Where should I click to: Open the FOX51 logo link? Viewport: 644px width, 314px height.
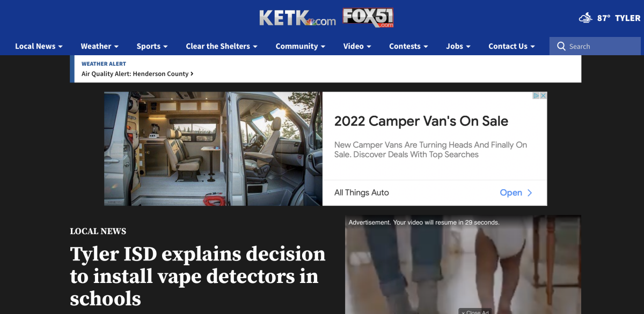pos(369,18)
